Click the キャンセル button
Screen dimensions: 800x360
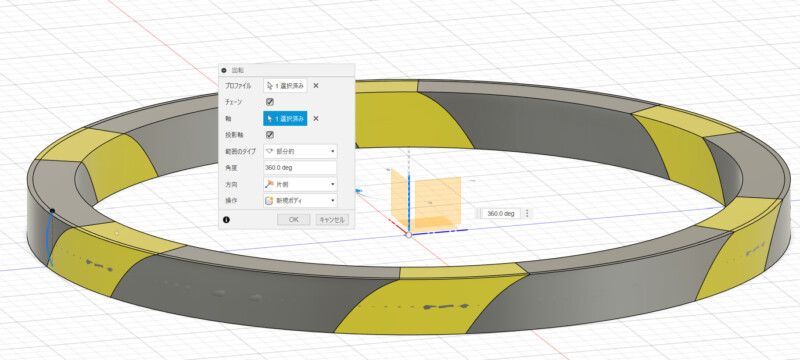point(332,220)
